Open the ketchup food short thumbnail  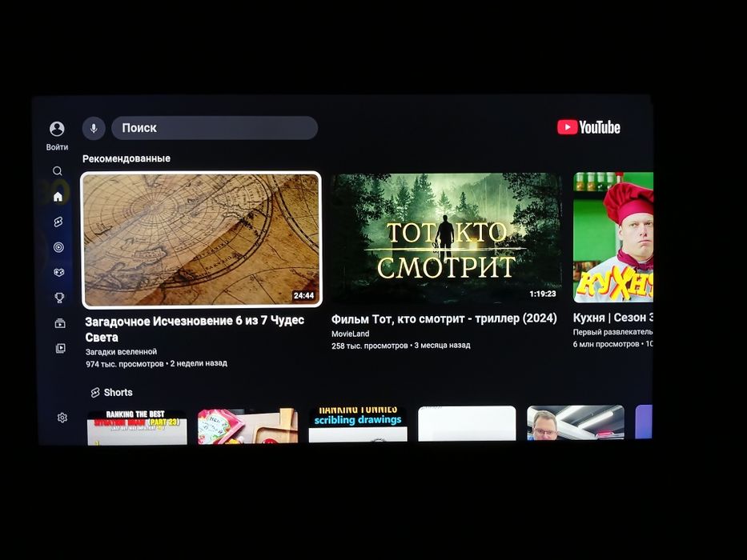(x=247, y=426)
